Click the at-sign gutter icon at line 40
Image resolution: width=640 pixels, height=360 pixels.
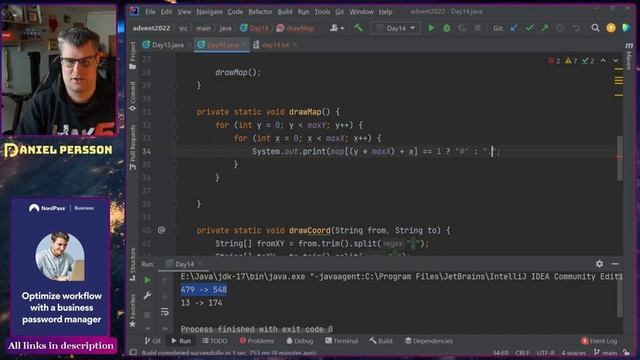coord(161,230)
